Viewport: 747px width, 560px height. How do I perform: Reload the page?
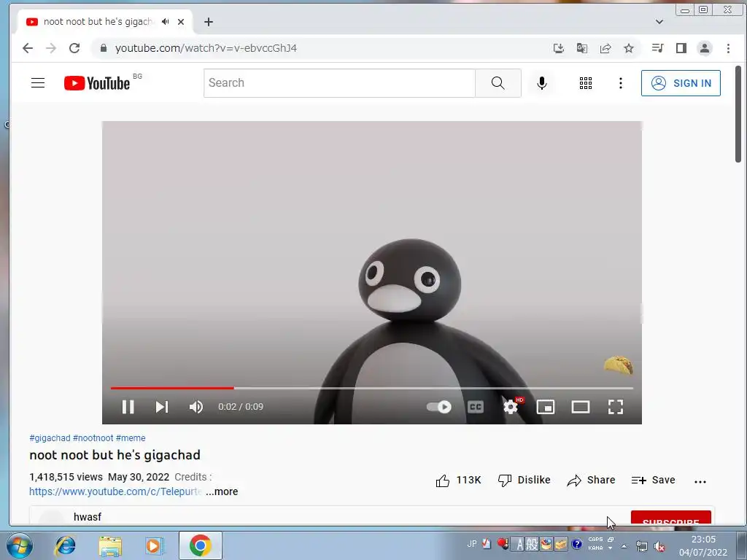click(74, 48)
